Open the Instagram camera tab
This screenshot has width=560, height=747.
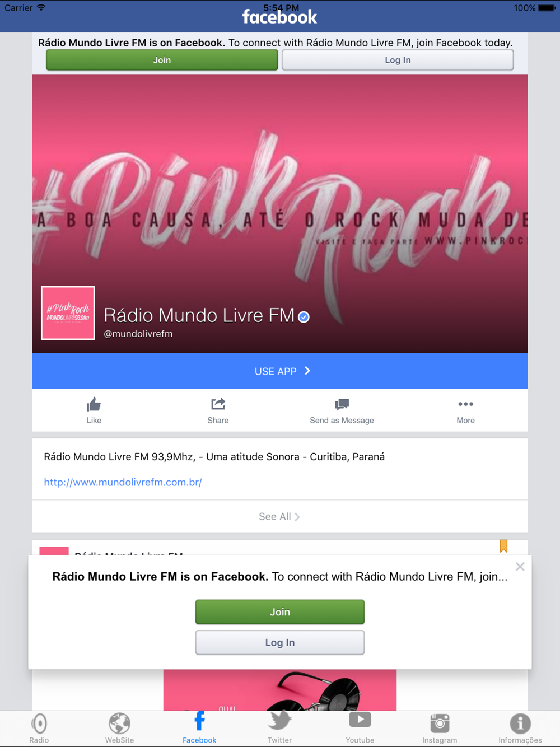(440, 729)
